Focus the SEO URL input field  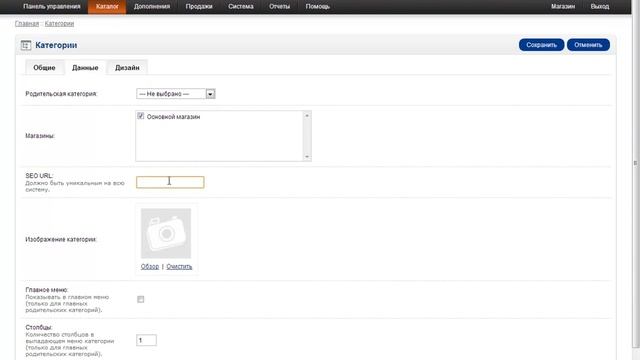(170, 182)
